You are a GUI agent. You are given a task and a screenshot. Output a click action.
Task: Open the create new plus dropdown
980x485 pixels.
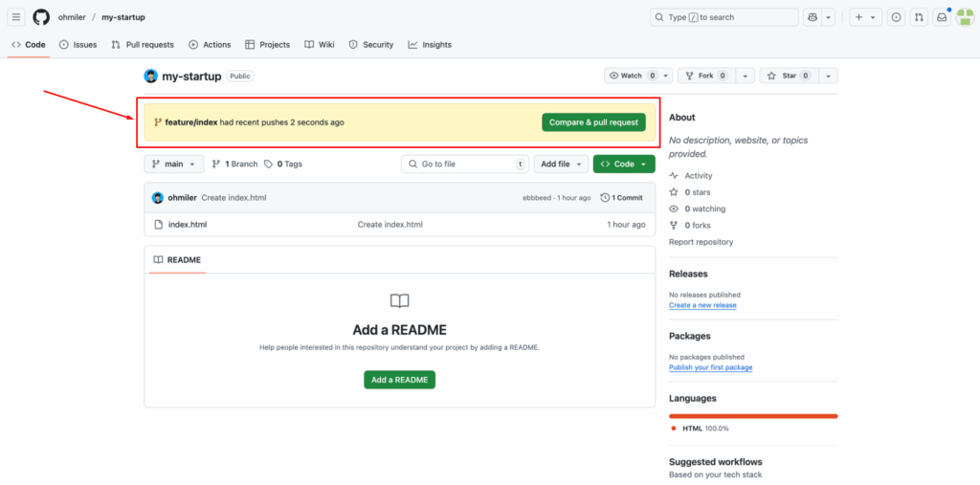[x=864, y=17]
